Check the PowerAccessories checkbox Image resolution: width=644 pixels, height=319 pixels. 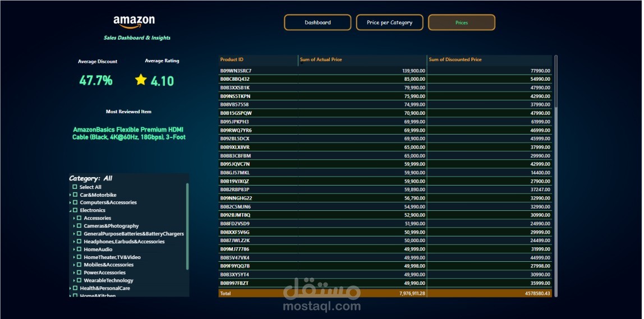click(x=79, y=272)
